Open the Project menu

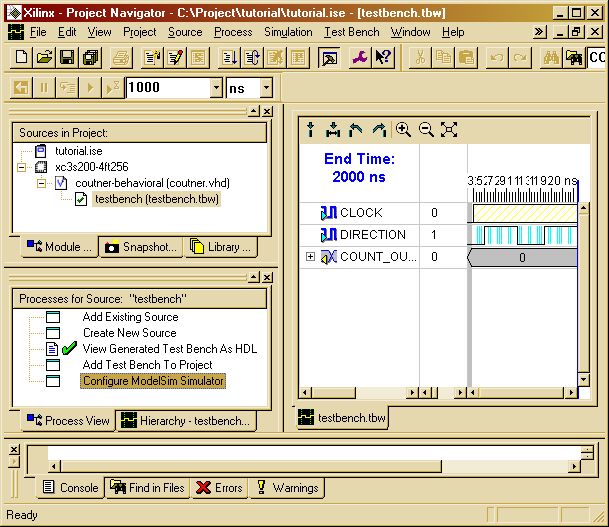pos(139,32)
